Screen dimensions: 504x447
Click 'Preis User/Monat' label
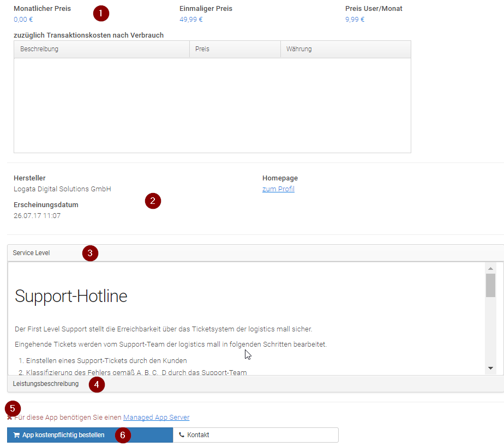(x=374, y=8)
